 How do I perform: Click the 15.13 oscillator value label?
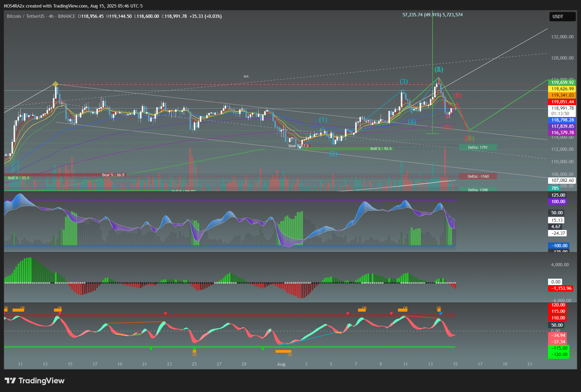(557, 220)
